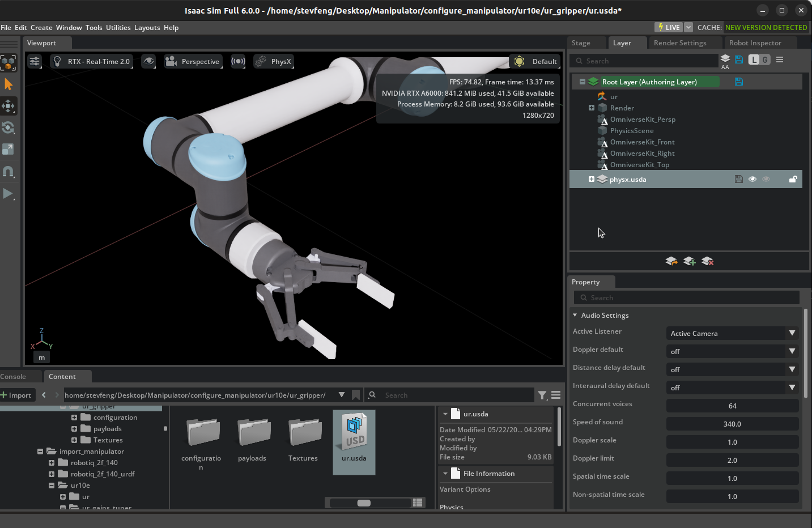Open viewport settings sliders icon
Image resolution: width=812 pixels, height=528 pixels.
tap(35, 61)
